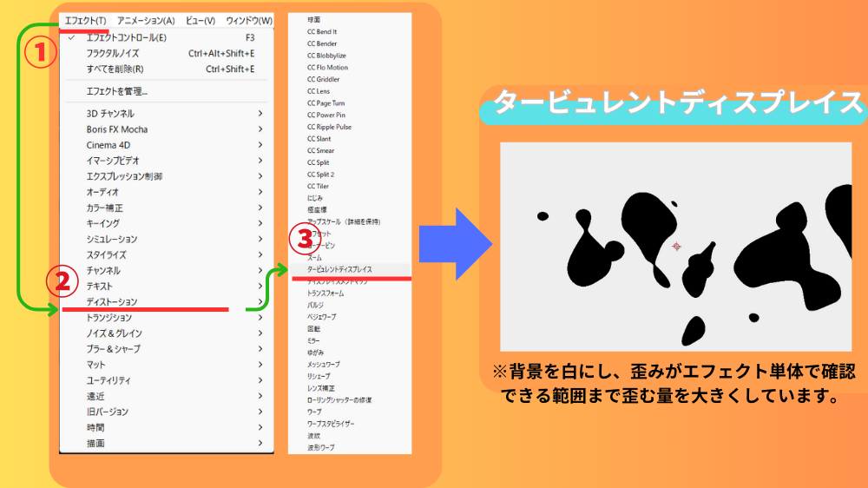Choose エフェクトを管理... menu entry
Image resolution: width=868 pixels, height=488 pixels.
point(117,91)
